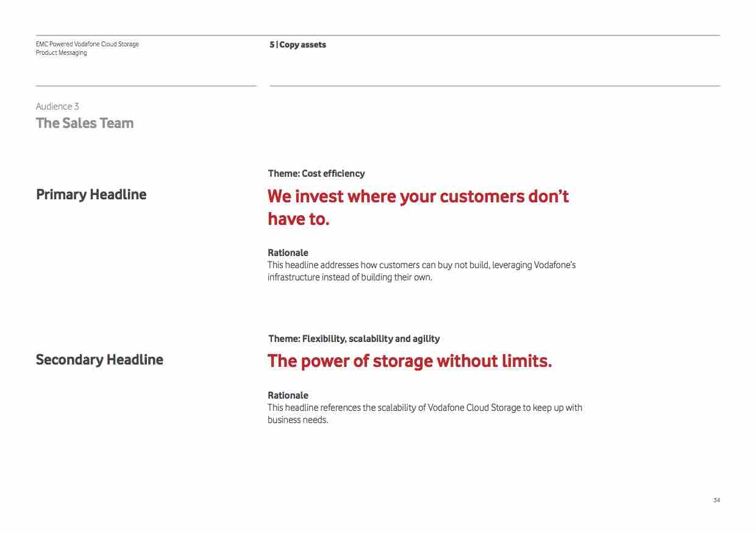Click the "Theme: Cost efficiency" line

click(x=316, y=174)
